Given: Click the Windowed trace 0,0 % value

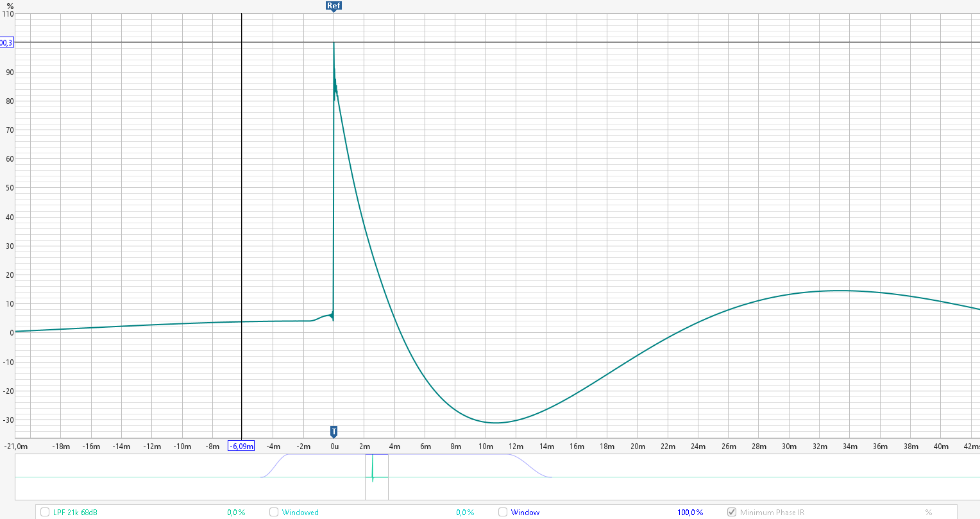Looking at the screenshot, I should [465, 513].
